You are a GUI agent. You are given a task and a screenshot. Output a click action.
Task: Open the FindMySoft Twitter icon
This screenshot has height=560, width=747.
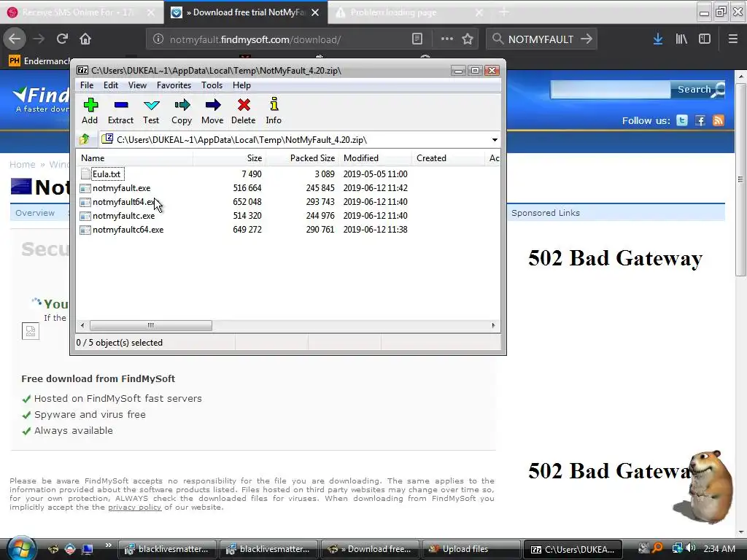682,120
